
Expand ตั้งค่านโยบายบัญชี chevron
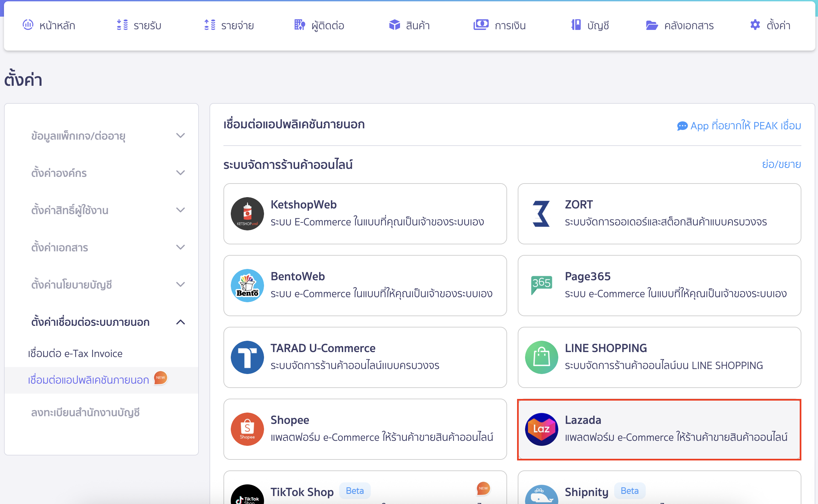(180, 284)
